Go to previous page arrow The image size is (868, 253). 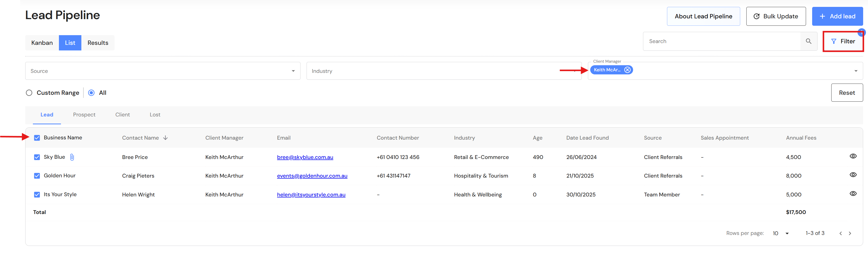[840, 233]
